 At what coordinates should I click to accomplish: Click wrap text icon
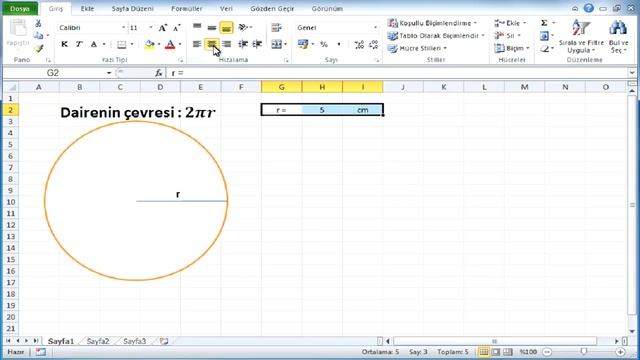[277, 27]
